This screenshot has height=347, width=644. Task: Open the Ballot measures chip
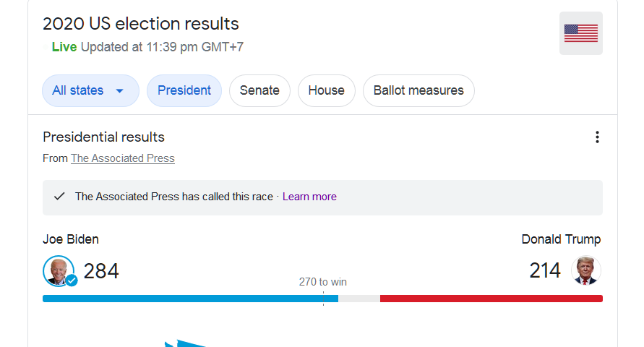pyautogui.click(x=418, y=91)
